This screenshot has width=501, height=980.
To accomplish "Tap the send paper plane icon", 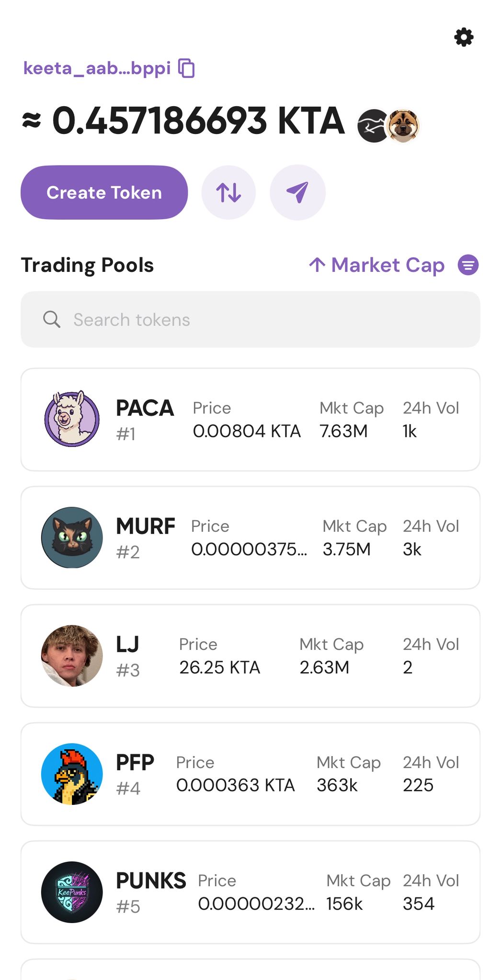I will point(297,192).
